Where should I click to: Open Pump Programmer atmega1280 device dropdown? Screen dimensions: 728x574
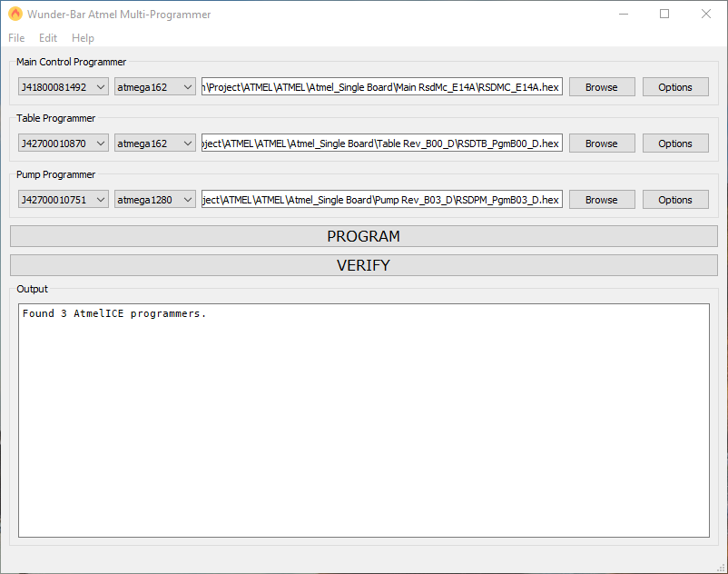point(155,199)
